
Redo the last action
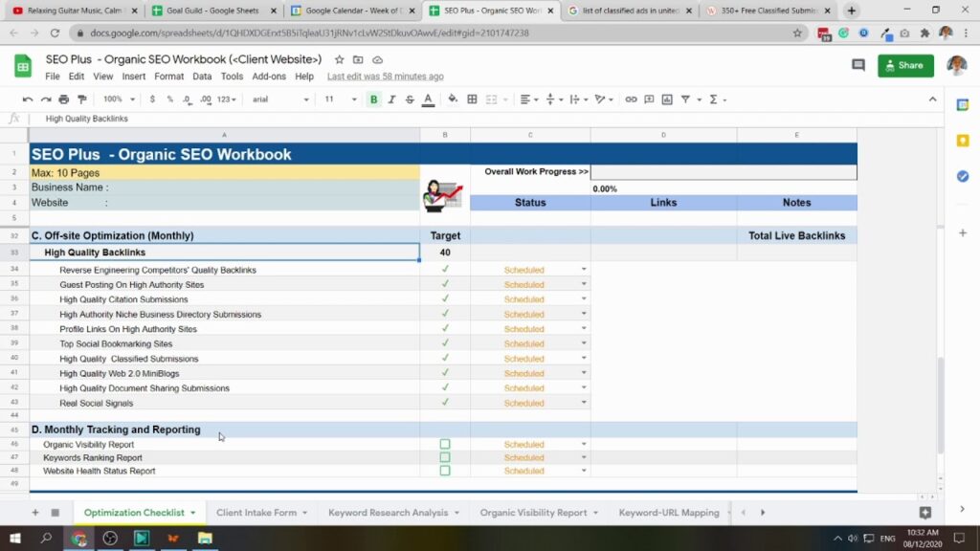[46, 99]
